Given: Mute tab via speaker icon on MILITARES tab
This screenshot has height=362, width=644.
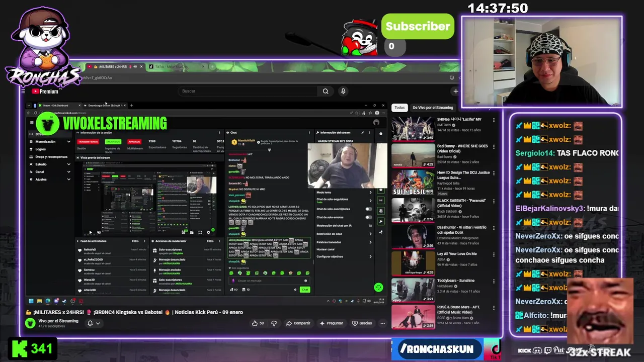Looking at the screenshot, I should (x=135, y=67).
